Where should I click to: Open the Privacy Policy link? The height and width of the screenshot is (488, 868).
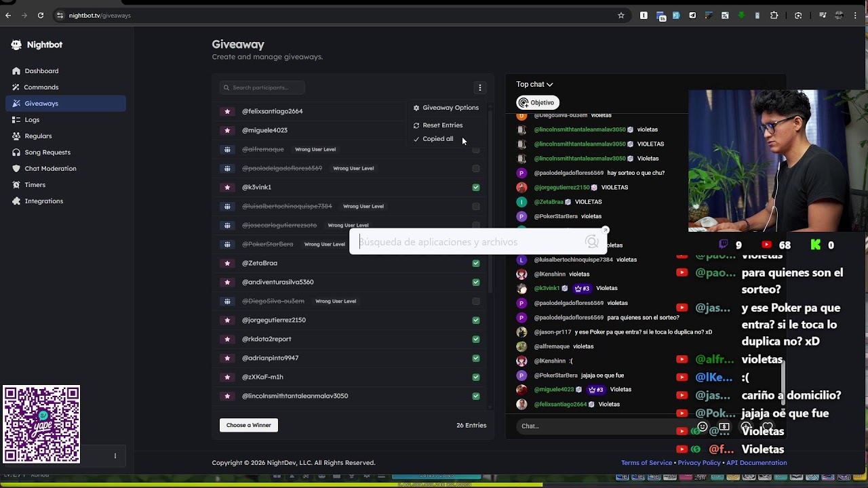tap(699, 463)
